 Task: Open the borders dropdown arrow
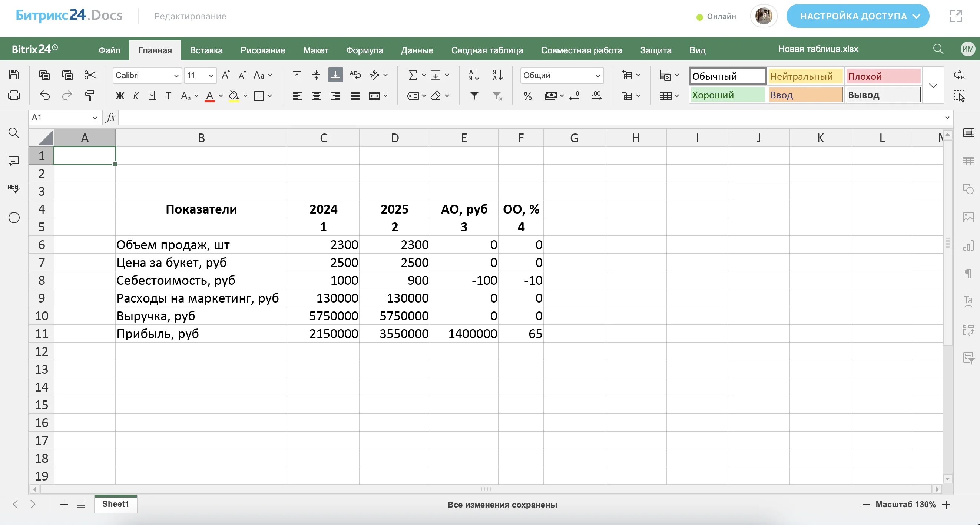[x=270, y=96]
